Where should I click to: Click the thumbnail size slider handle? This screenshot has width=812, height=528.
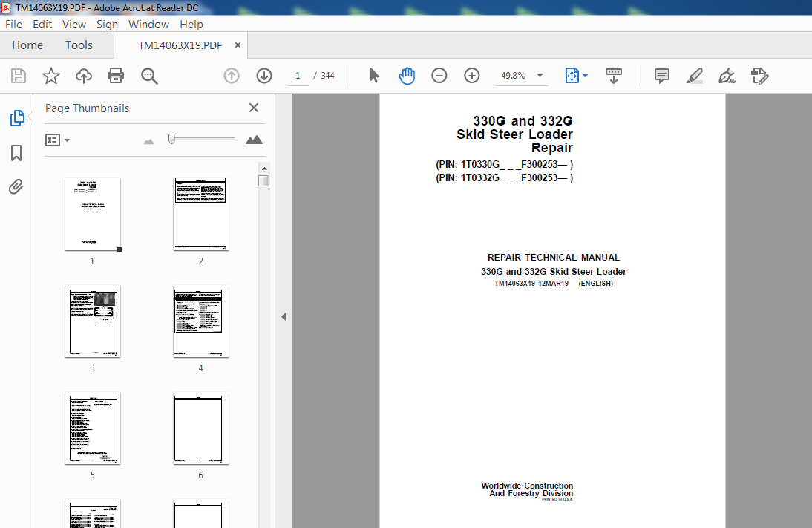click(x=171, y=139)
